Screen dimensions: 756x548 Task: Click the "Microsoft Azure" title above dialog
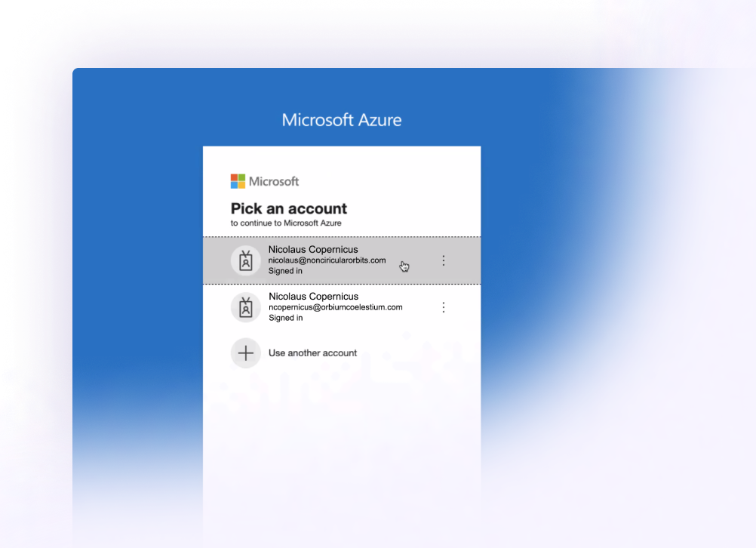pyautogui.click(x=341, y=120)
